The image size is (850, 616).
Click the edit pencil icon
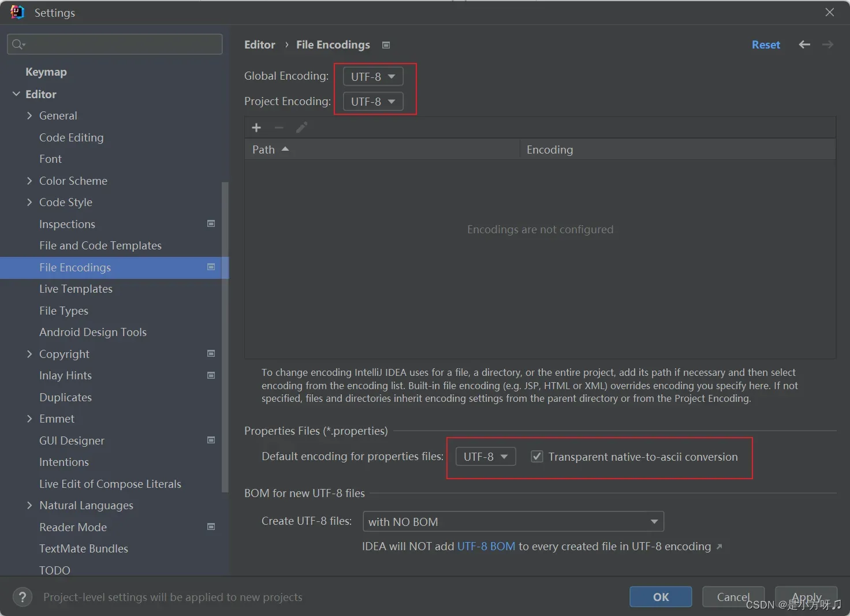301,128
